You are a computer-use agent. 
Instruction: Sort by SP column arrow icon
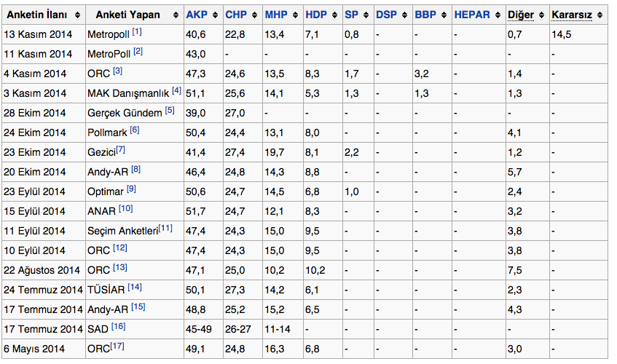pyautogui.click(x=365, y=15)
